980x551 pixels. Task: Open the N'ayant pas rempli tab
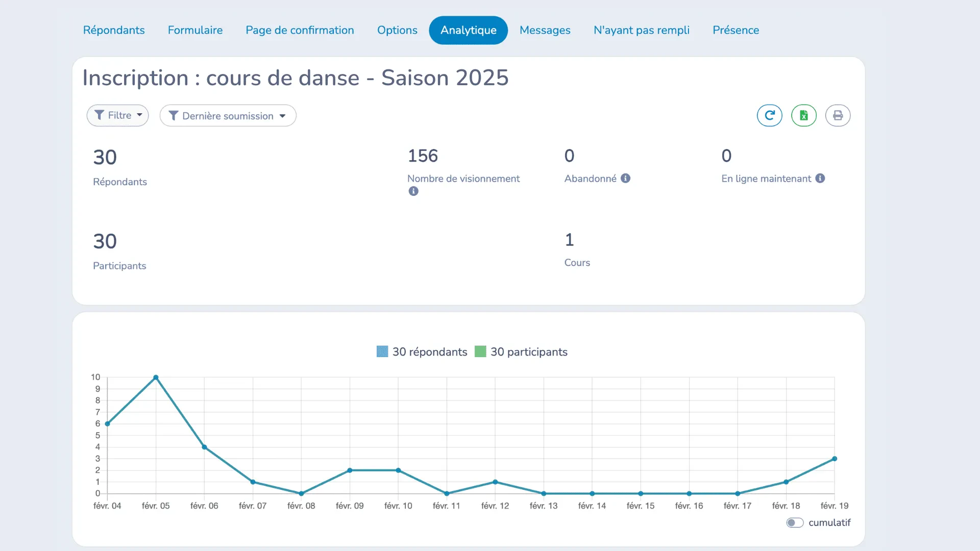tap(642, 30)
